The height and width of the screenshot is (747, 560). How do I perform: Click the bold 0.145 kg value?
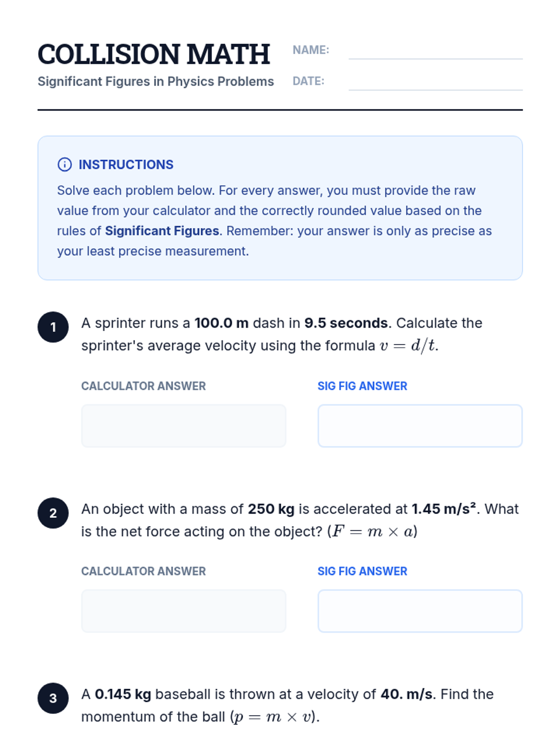[123, 694]
